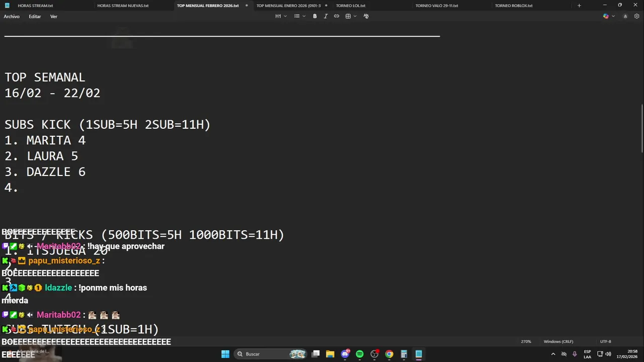Clear formatting with the toolbar icon

click(x=366, y=16)
